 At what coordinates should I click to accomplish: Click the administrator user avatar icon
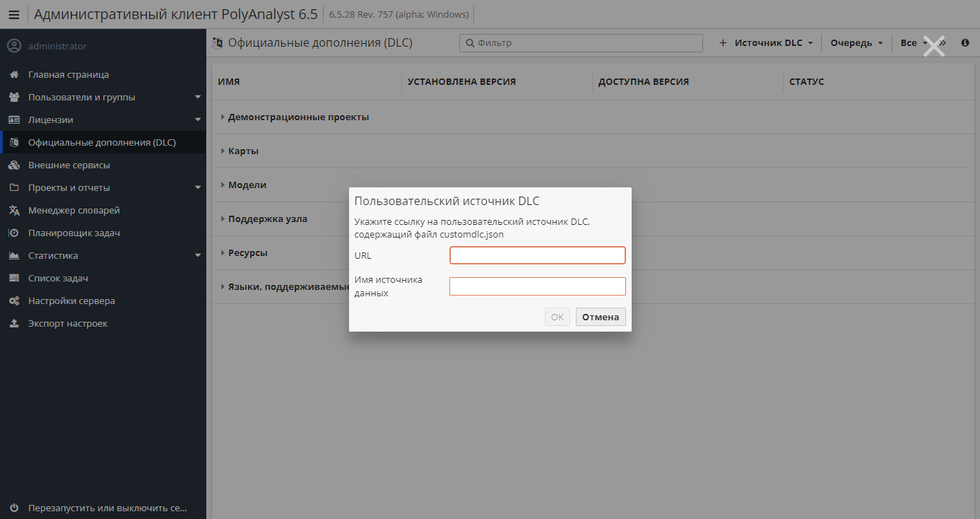tap(14, 46)
